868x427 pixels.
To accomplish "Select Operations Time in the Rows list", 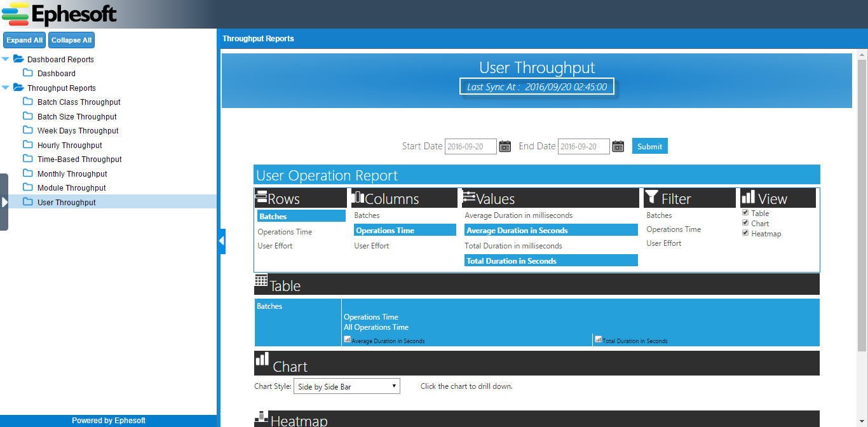I will tap(285, 231).
